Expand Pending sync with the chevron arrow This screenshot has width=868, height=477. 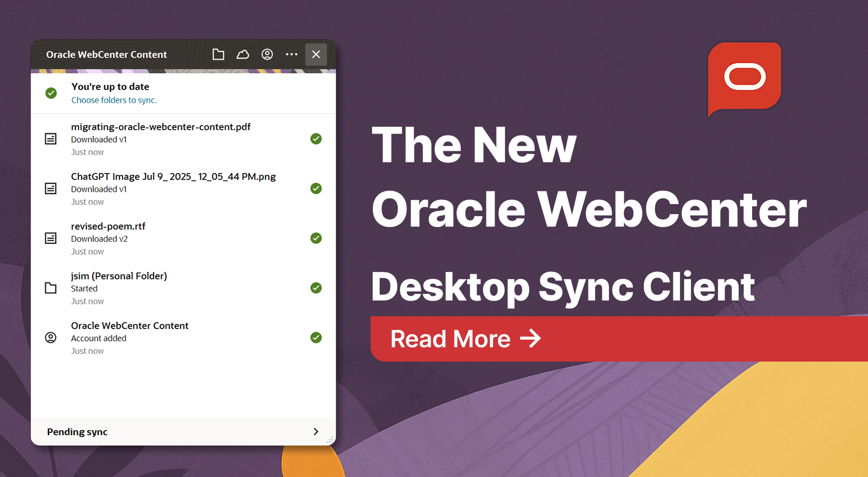(316, 432)
